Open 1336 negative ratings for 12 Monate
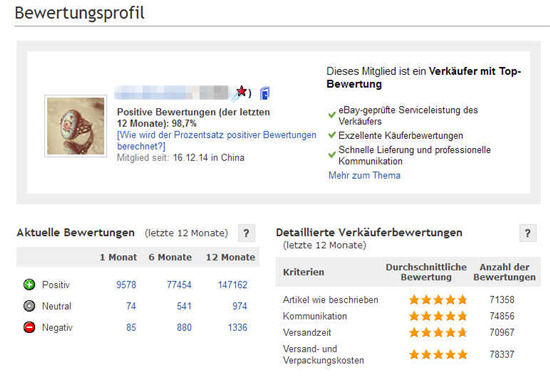The width and height of the screenshot is (550, 379). [237, 327]
